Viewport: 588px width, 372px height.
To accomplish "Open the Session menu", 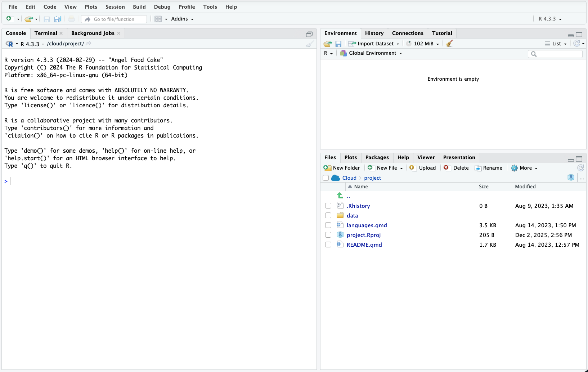I will coord(115,7).
